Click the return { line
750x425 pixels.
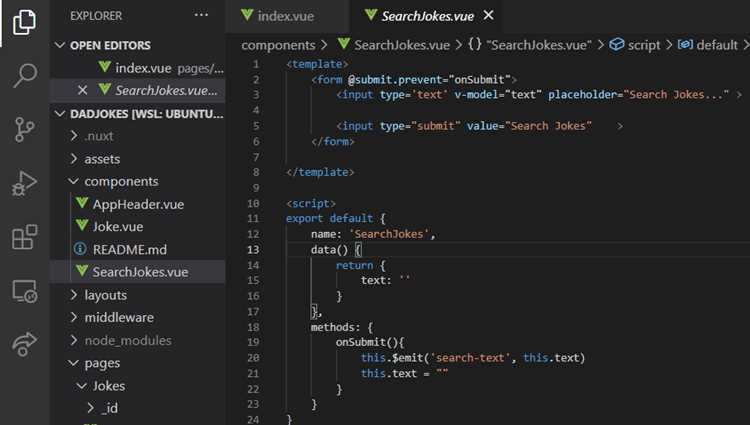[361, 265]
